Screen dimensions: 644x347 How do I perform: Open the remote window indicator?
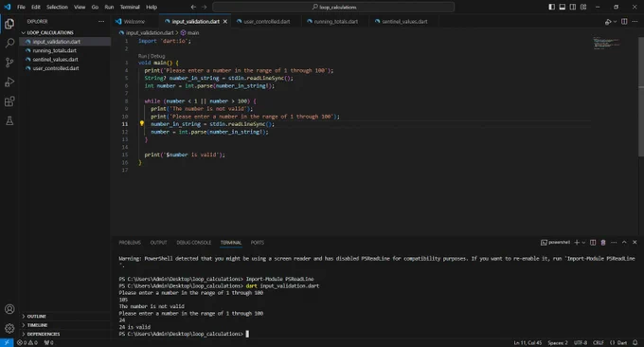tap(7, 343)
